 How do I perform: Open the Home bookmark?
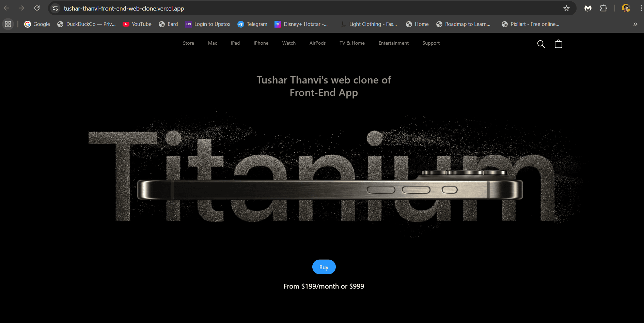(x=417, y=24)
